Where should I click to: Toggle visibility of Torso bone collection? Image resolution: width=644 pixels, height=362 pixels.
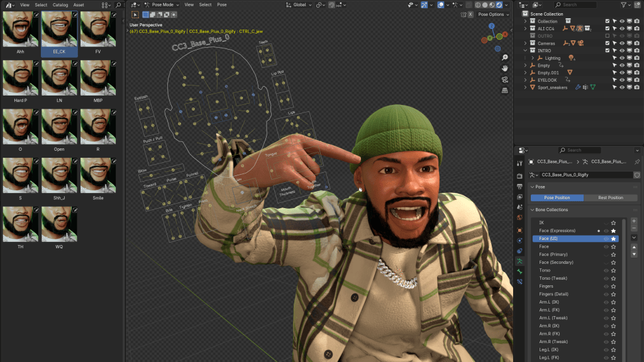[606, 270]
